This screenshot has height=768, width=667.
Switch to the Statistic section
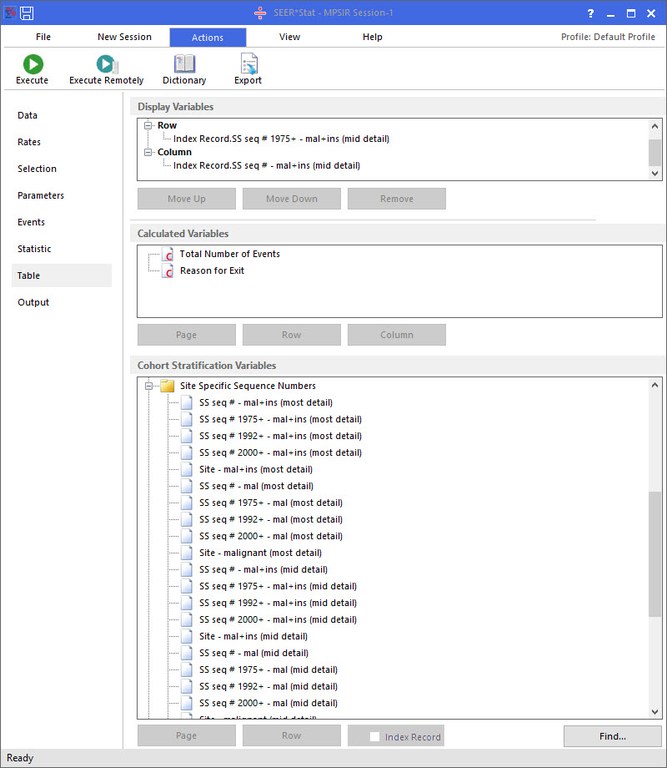[34, 249]
